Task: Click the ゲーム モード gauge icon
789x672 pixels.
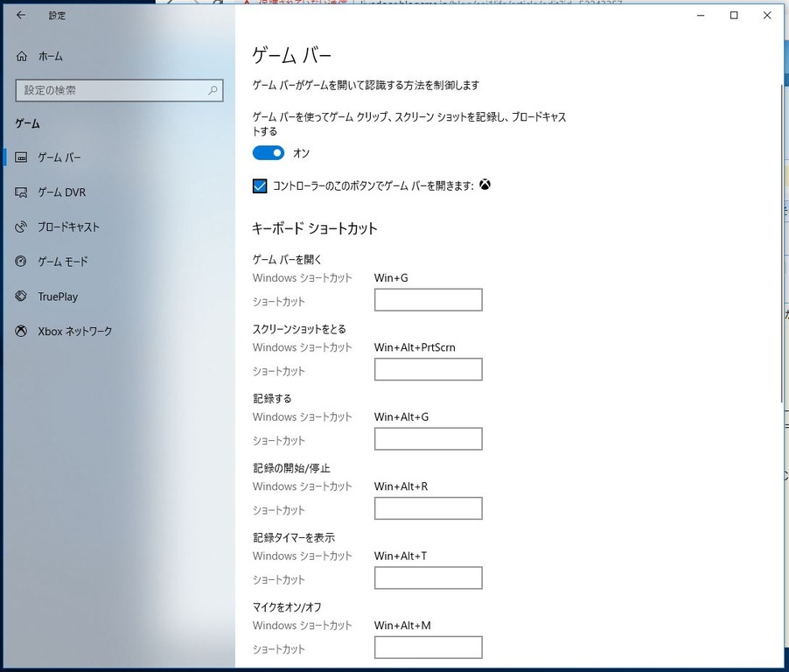Action: click(x=21, y=262)
